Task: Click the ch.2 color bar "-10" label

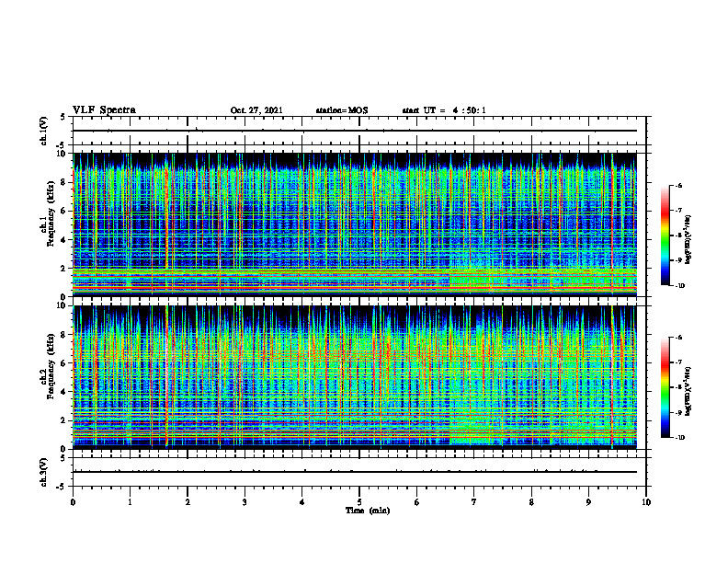Action: 679,438
